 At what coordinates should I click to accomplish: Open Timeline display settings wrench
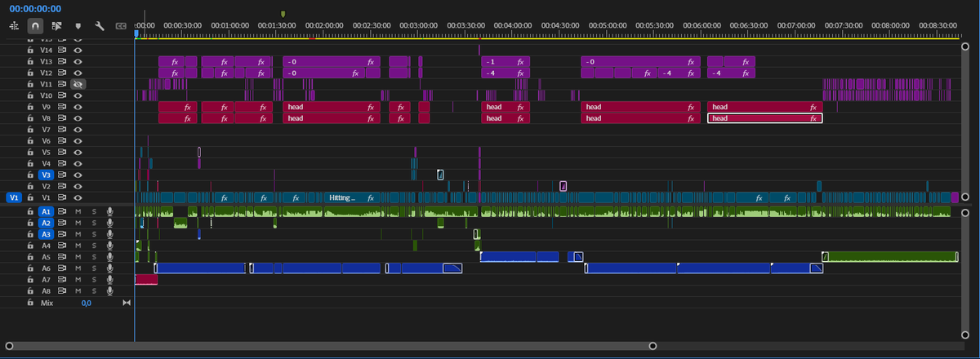[100, 26]
